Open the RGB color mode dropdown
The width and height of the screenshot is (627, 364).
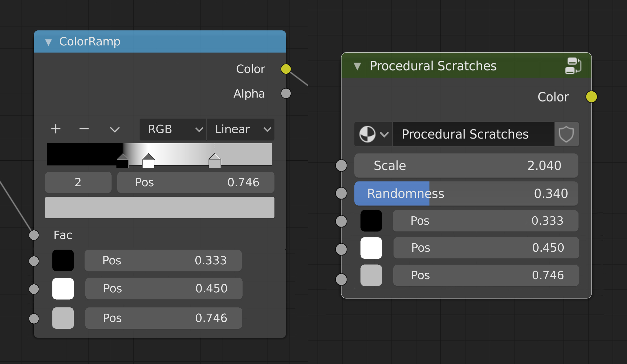[x=173, y=129]
